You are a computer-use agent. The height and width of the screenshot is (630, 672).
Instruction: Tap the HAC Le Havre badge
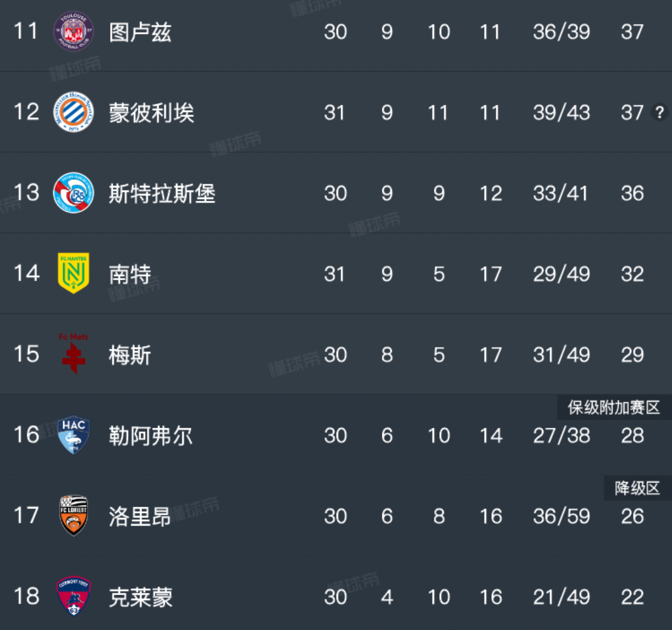pos(74,435)
